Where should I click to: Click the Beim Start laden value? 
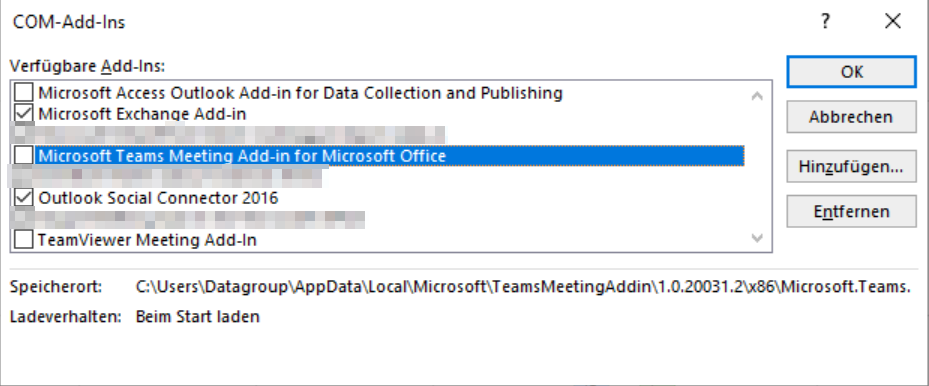click(198, 317)
